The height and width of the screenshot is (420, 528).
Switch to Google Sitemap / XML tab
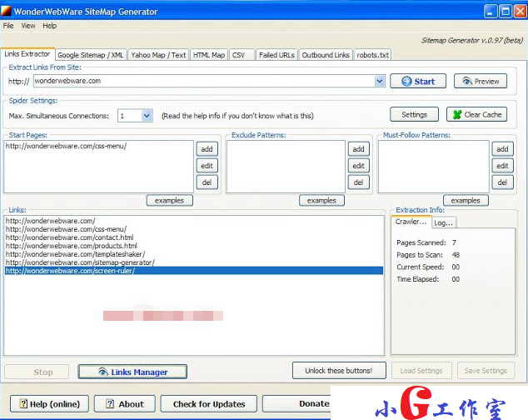(91, 55)
